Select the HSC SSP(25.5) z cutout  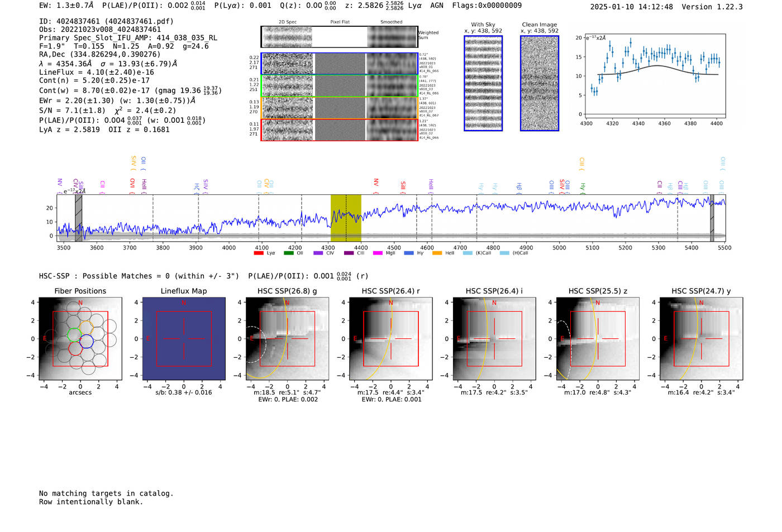coord(598,339)
